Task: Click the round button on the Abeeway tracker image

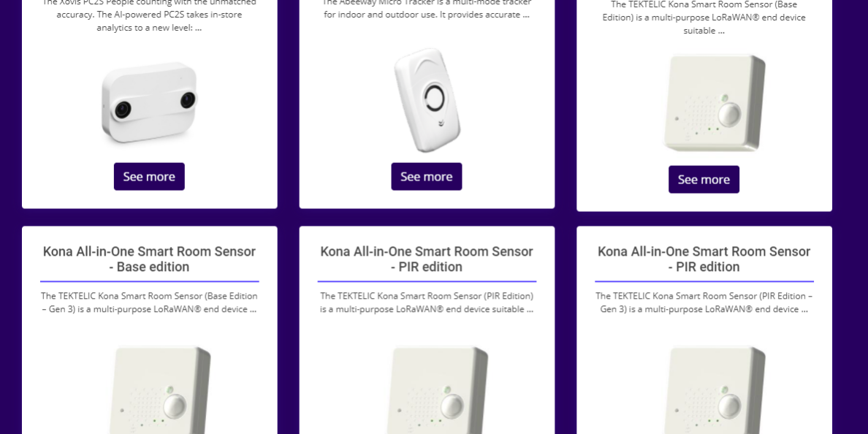Action: [x=434, y=96]
